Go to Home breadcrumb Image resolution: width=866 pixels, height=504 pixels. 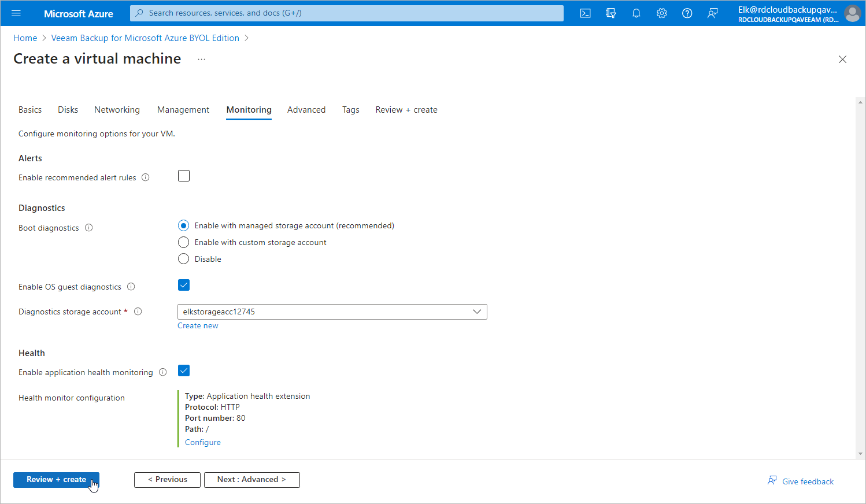tap(25, 38)
